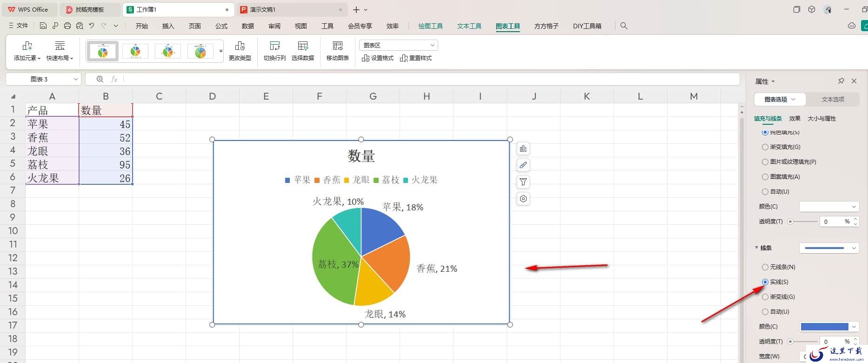Expand the chart styles gallery arrow
The height and width of the screenshot is (363, 868).
[220, 51]
